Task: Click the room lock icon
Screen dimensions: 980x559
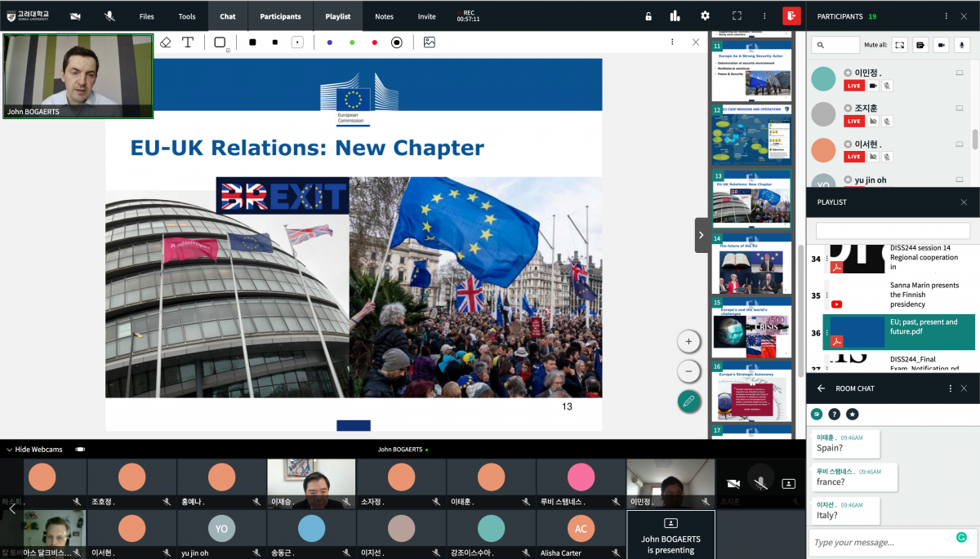Action: tap(648, 16)
